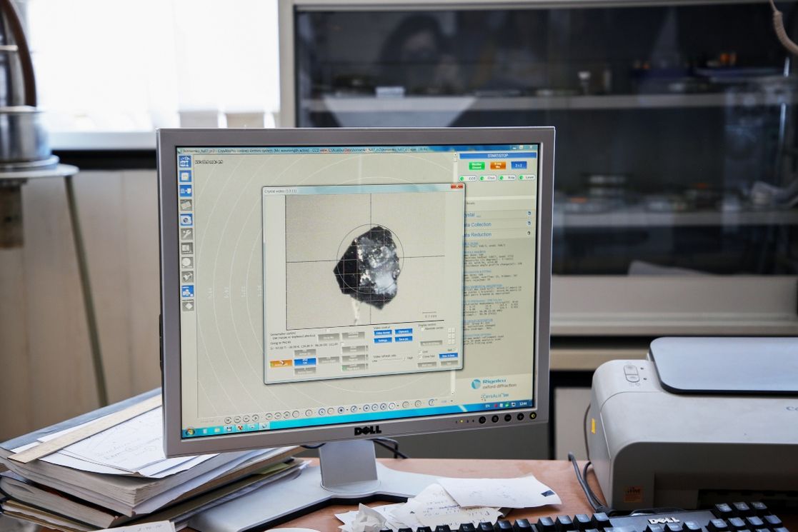Viewport: 798px width, 532px height.
Task: Click the orange X-ray status button
Action: click(x=498, y=166)
